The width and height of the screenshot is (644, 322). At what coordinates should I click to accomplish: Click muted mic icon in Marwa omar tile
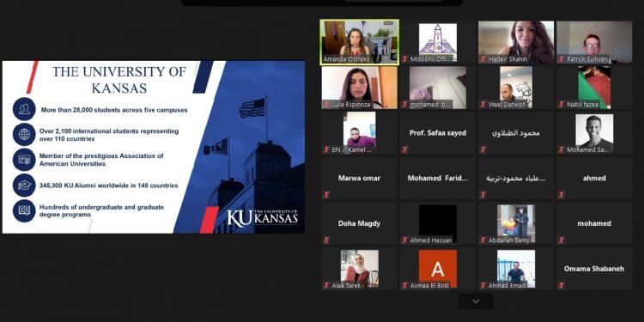(x=326, y=195)
